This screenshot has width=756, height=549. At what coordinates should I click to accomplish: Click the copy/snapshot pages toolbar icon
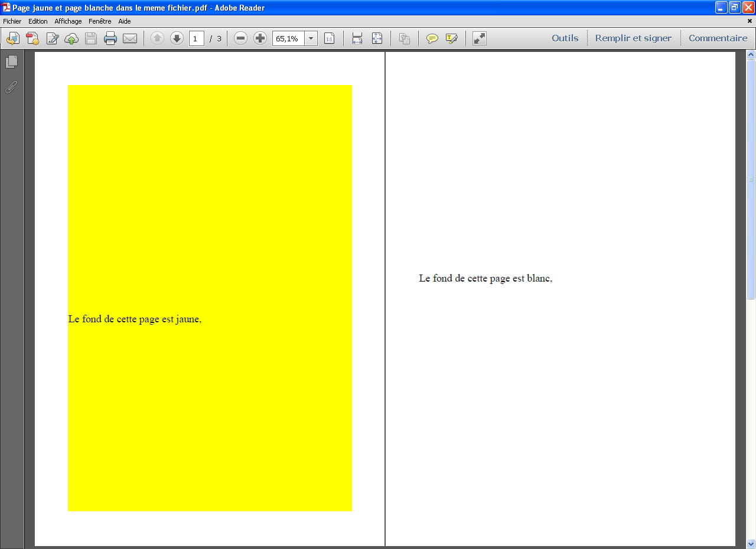[x=405, y=38]
